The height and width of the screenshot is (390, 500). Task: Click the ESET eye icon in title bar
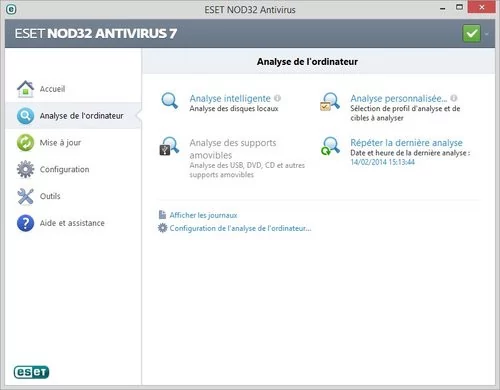coord(11,9)
